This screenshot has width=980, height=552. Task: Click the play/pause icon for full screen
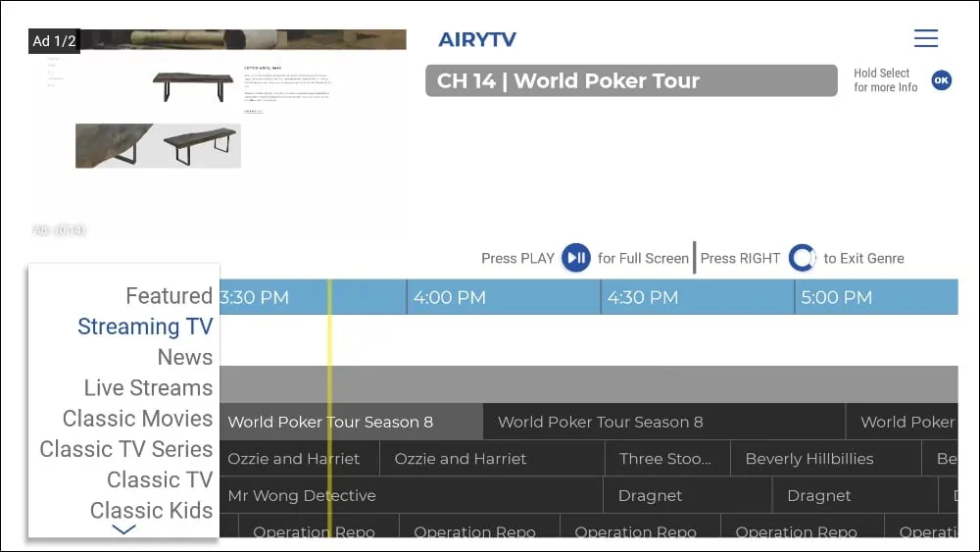575,258
